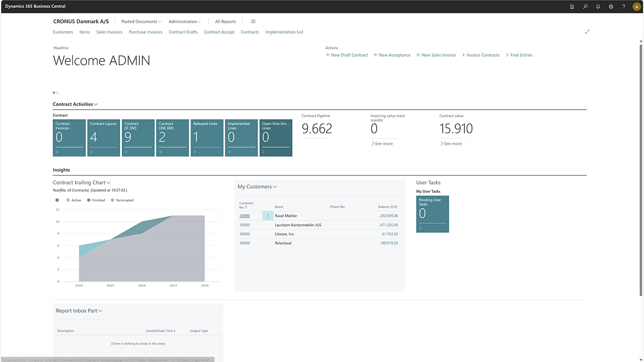Open Contract (D..3M) cue tile
The width and height of the screenshot is (644, 362).
tap(138, 138)
